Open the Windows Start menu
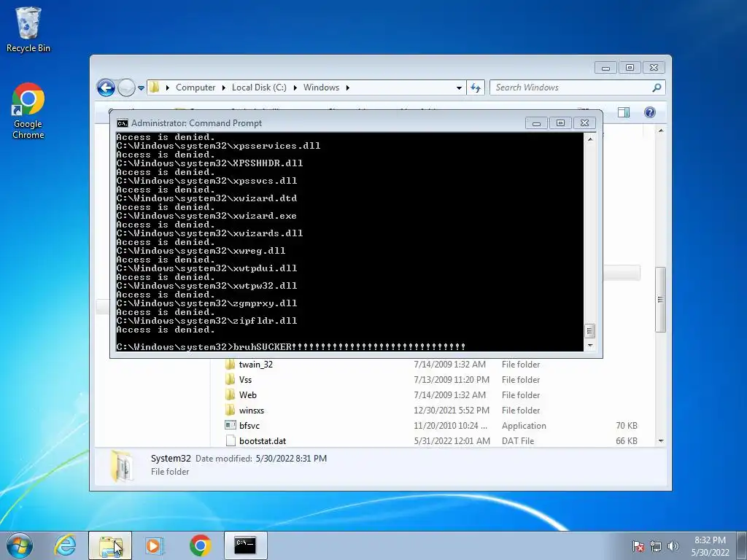Viewport: 747px width, 560px height. tap(20, 545)
